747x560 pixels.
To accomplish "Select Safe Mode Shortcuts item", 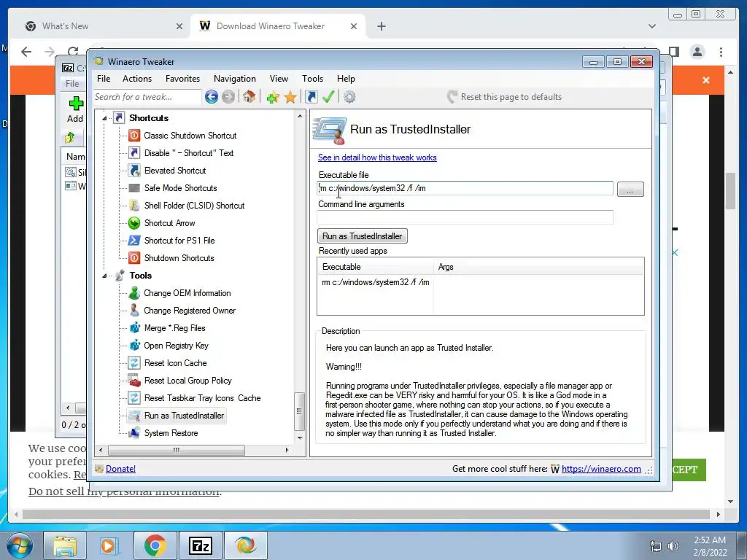I will (x=181, y=188).
